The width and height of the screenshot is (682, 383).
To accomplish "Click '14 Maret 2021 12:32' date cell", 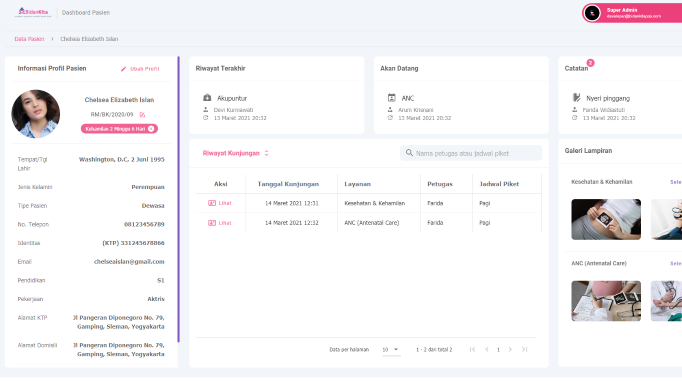I will 292,223.
